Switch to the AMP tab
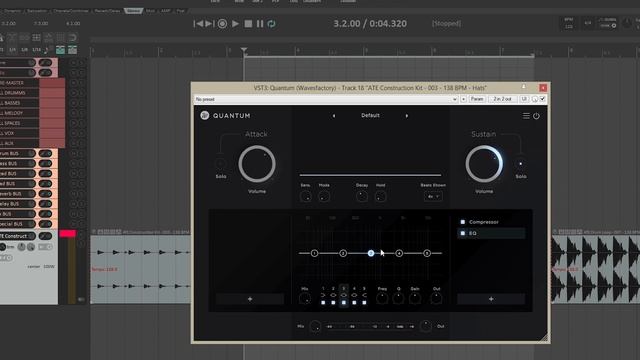 [166, 11]
